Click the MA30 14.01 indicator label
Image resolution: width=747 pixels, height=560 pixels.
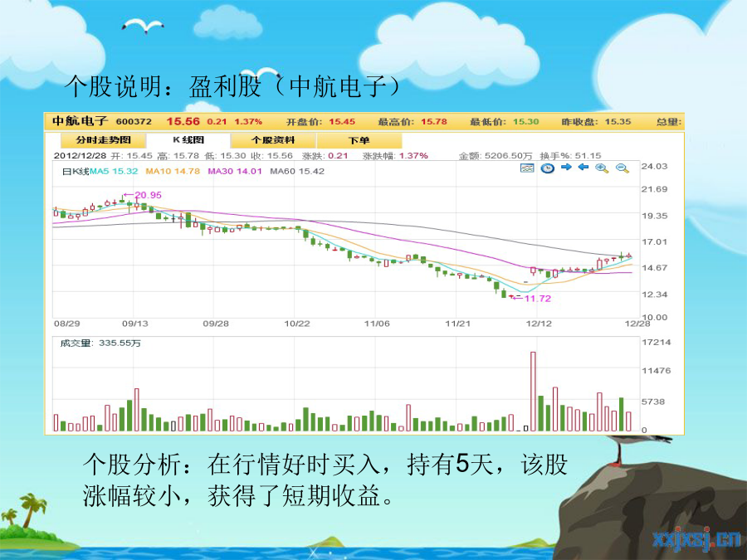point(235,172)
